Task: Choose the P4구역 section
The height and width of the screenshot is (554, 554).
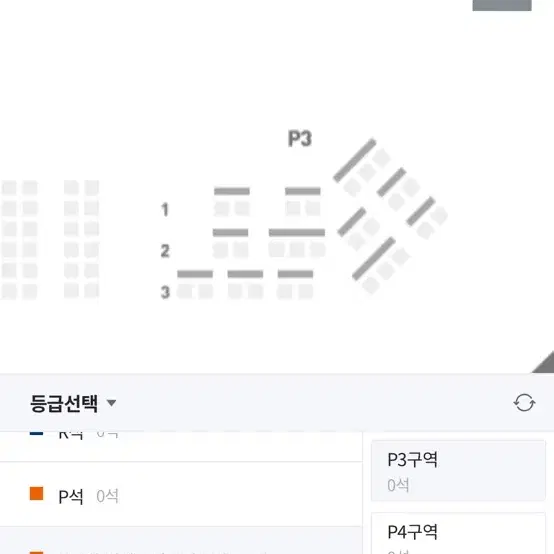Action: point(458,534)
